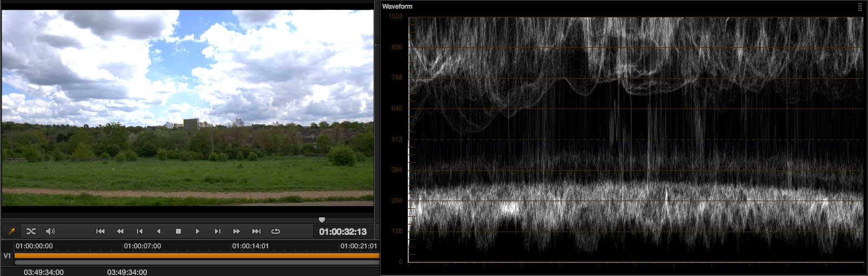Viewport: 868px width, 276px height.
Task: Go to the next clip
Action: (217, 231)
